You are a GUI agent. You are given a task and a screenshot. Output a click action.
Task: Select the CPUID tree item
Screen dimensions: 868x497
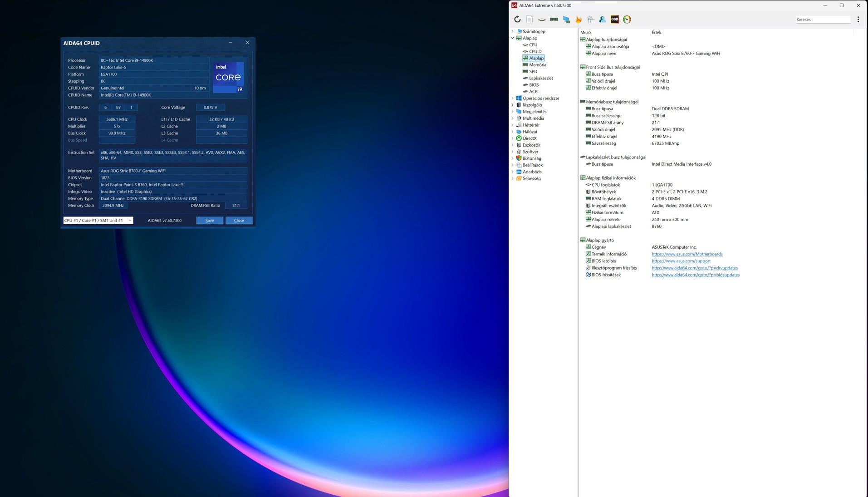coord(535,51)
